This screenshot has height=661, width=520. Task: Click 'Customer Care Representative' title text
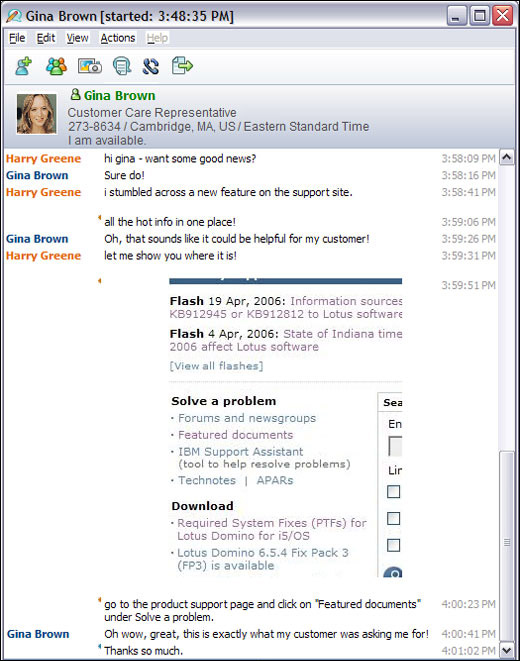coord(152,113)
